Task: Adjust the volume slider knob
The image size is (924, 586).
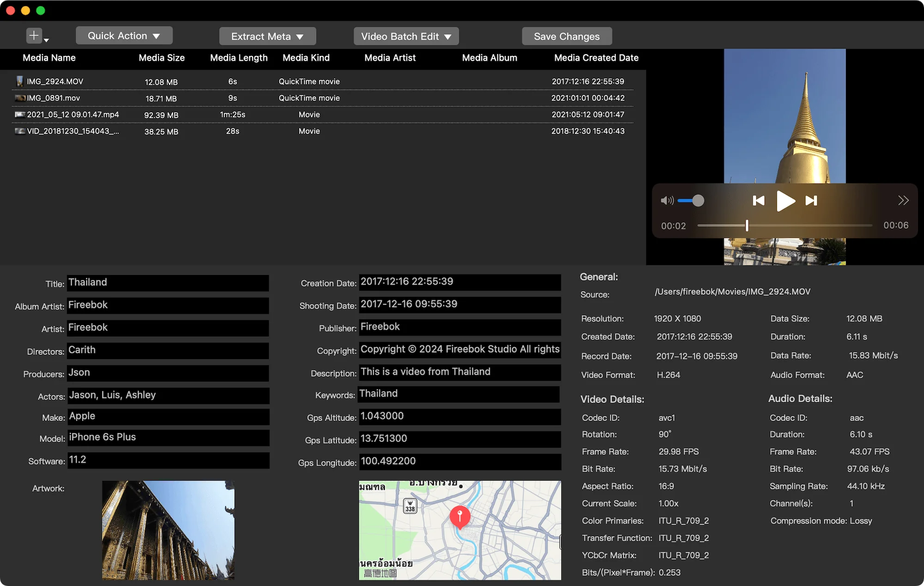Action: [x=698, y=201]
